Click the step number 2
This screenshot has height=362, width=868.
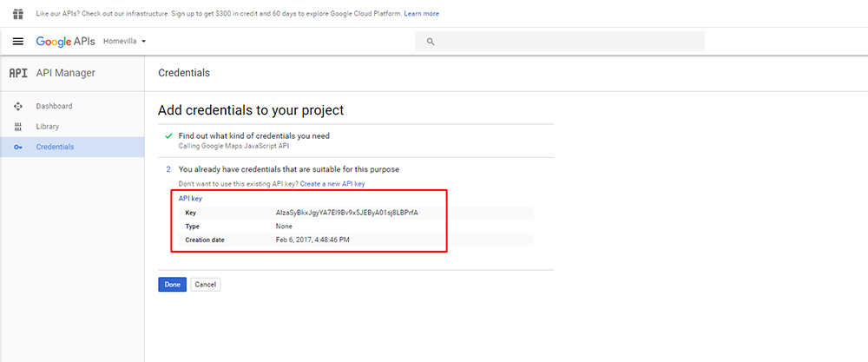pos(168,169)
